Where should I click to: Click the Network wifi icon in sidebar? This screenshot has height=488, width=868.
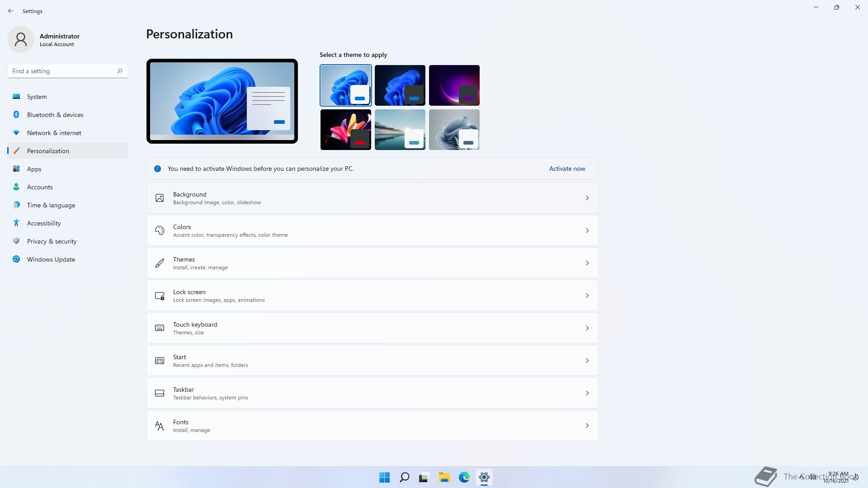click(16, 132)
